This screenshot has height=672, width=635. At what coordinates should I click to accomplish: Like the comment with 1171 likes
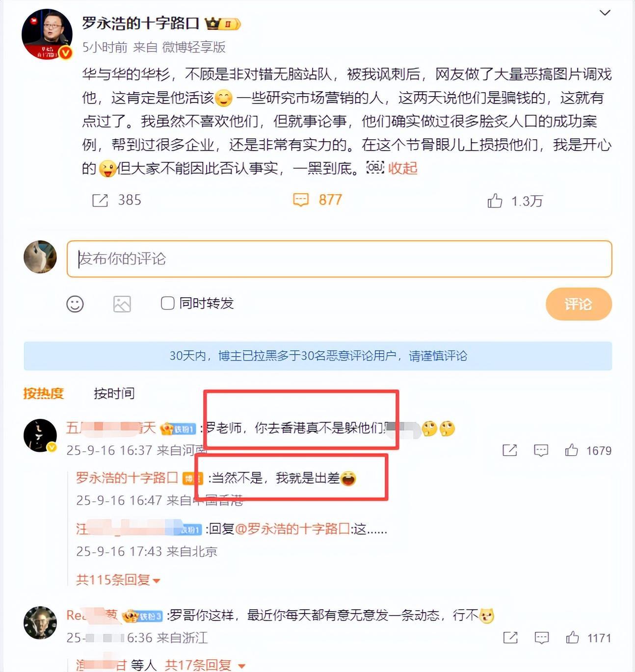click(572, 638)
